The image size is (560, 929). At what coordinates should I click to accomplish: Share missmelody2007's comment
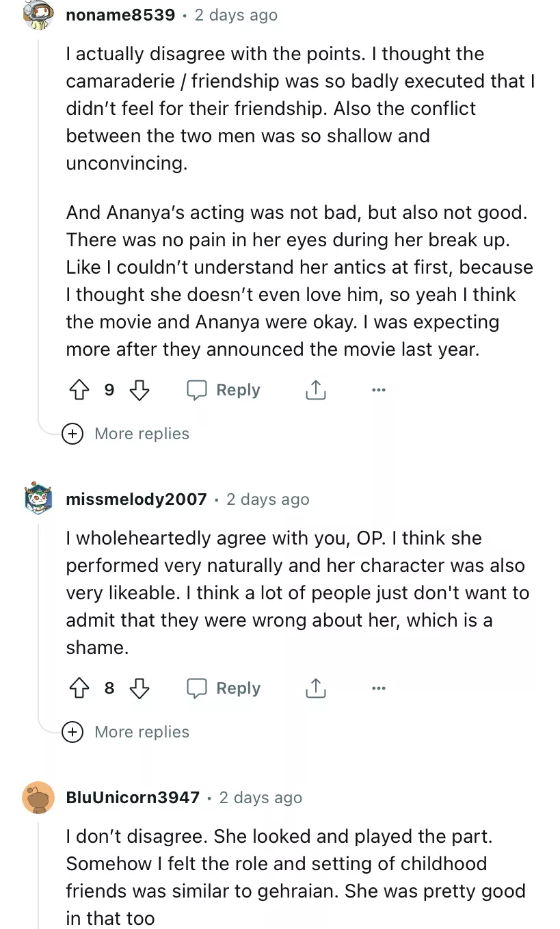(x=315, y=688)
